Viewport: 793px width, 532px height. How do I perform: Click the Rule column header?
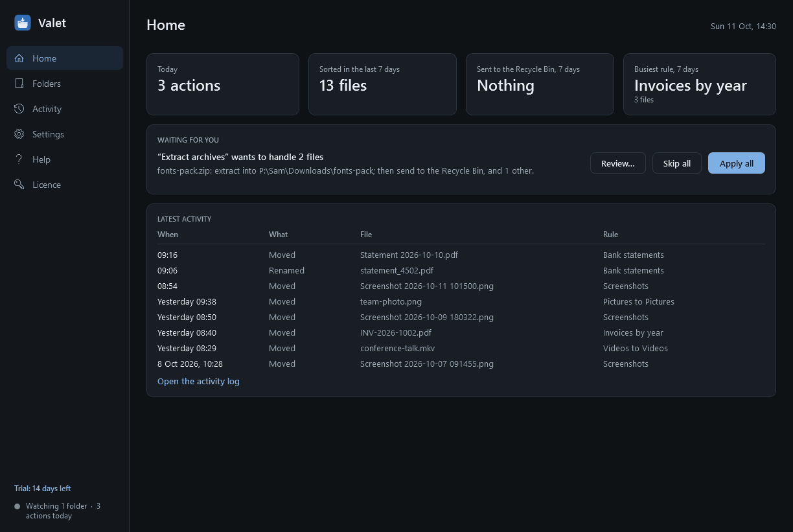pyautogui.click(x=611, y=235)
